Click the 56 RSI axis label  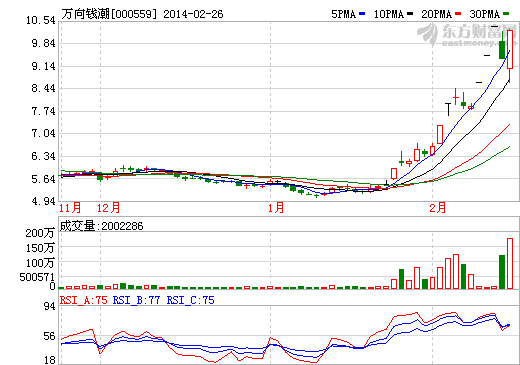49,336
